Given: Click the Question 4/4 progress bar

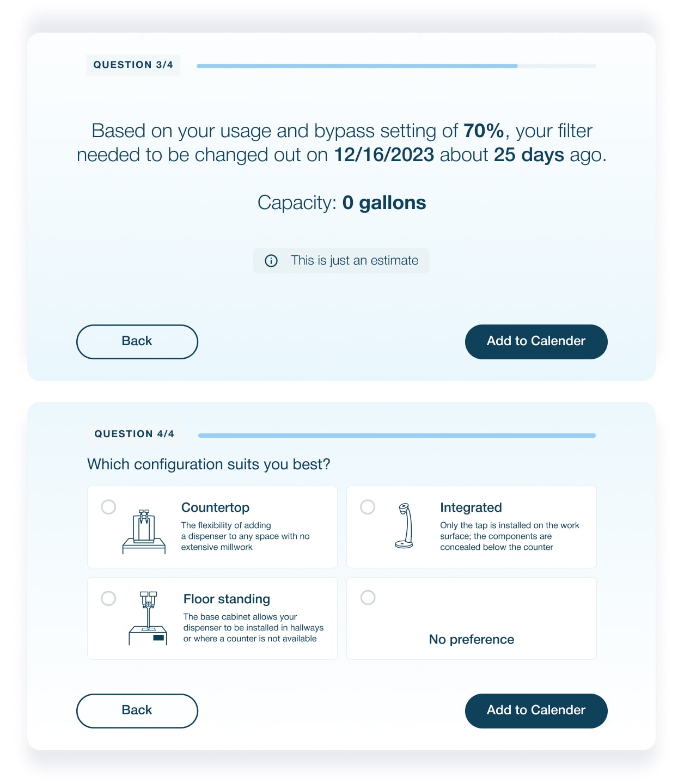Looking at the screenshot, I should pyautogui.click(x=396, y=436).
